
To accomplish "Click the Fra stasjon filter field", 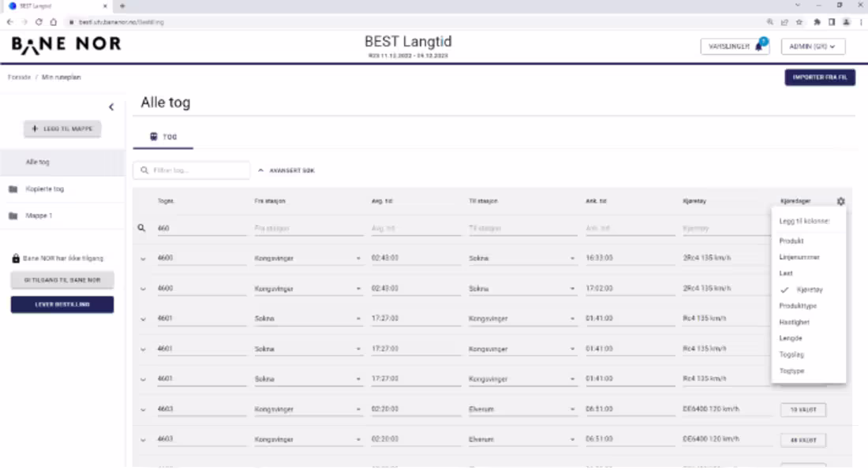I will (x=309, y=229).
